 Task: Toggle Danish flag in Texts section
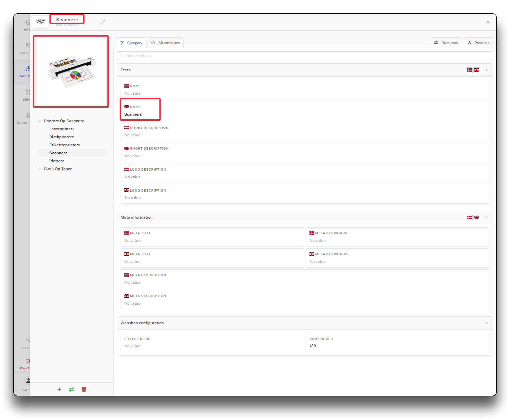click(469, 70)
